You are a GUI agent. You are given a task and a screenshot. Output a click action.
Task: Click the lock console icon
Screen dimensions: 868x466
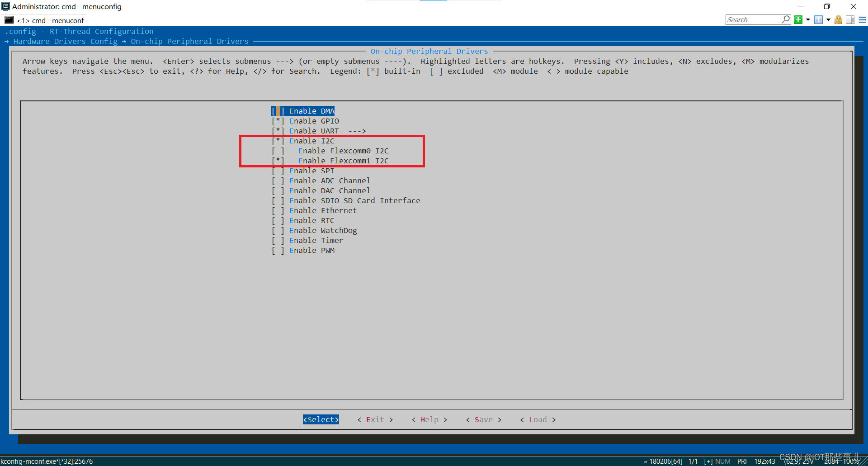[x=838, y=19]
